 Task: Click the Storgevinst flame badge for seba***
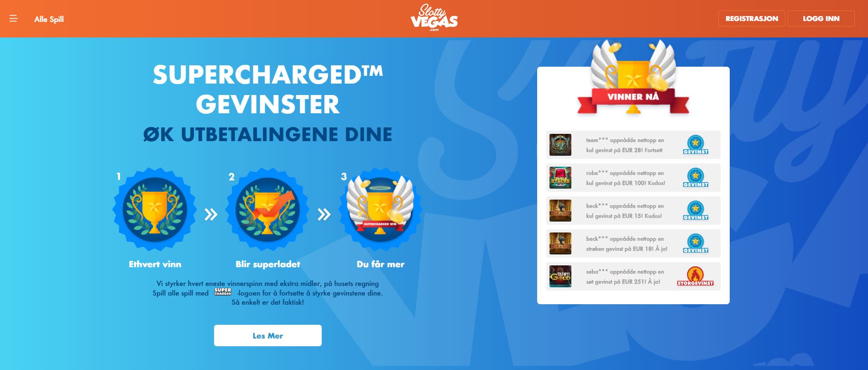click(695, 276)
